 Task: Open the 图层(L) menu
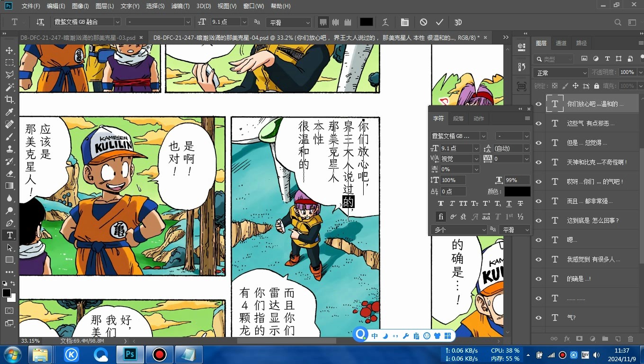[x=105, y=6]
